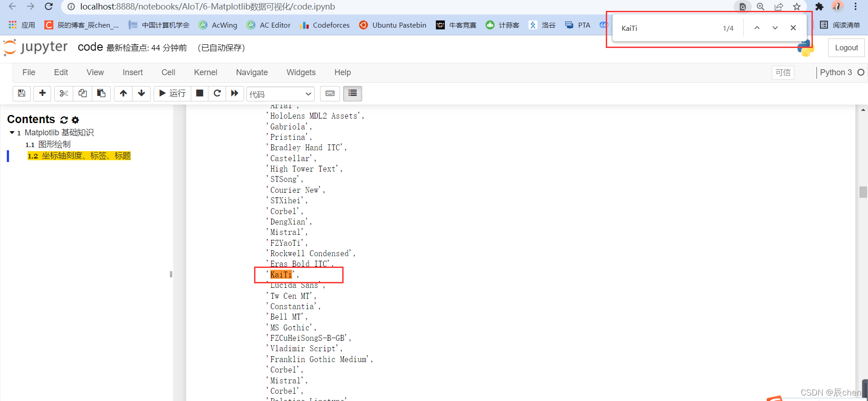Open the Edit menu

[x=61, y=72]
